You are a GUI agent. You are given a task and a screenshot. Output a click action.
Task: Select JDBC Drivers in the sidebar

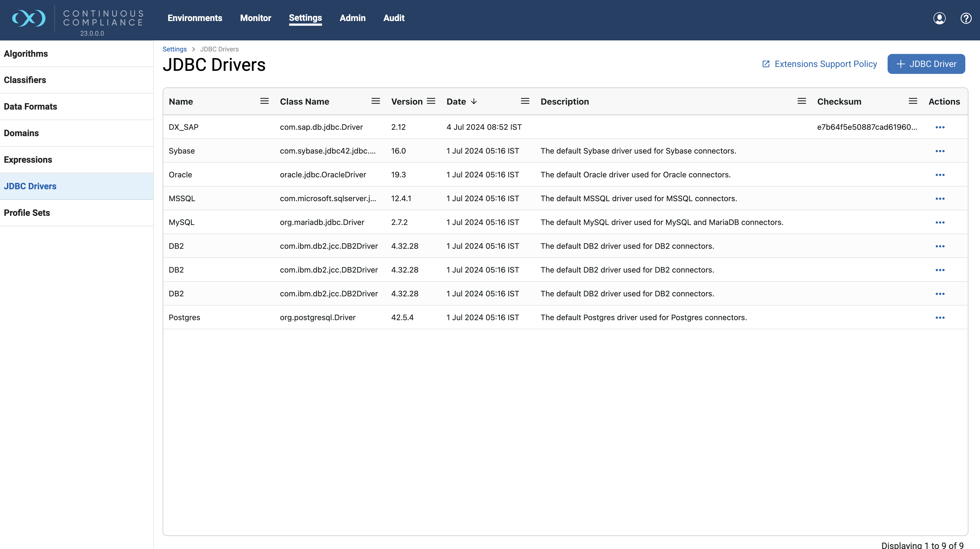coord(76,186)
